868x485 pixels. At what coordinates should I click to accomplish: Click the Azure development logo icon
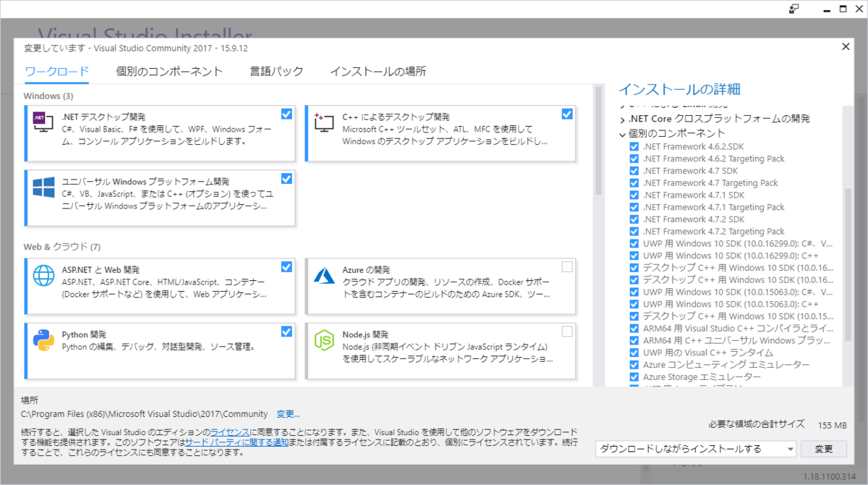[323, 275]
